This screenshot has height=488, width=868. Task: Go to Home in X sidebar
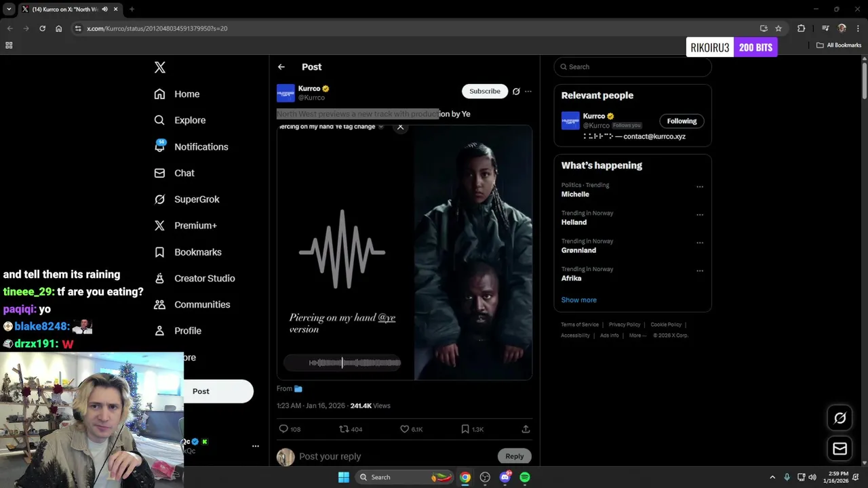coord(177,94)
